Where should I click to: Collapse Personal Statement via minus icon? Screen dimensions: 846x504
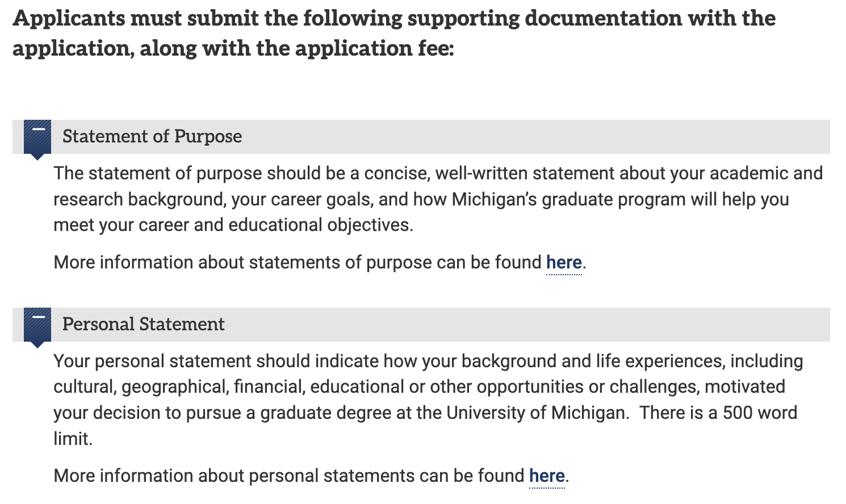[37, 318]
